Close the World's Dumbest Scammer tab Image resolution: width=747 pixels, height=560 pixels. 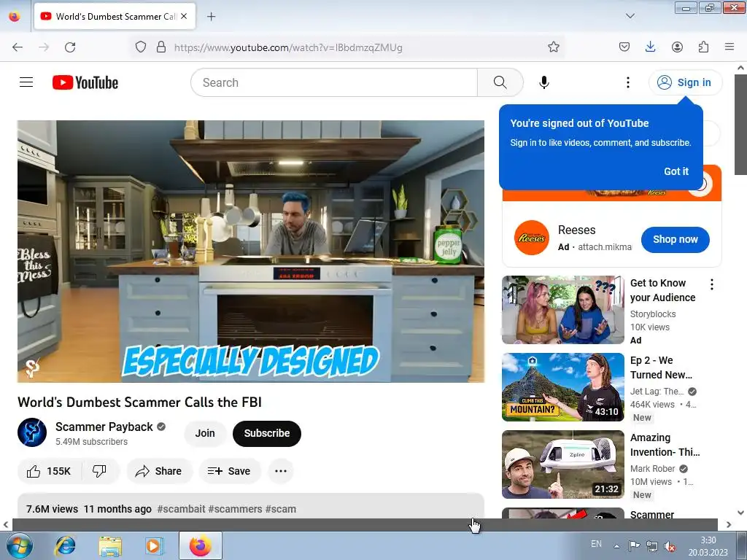click(184, 16)
